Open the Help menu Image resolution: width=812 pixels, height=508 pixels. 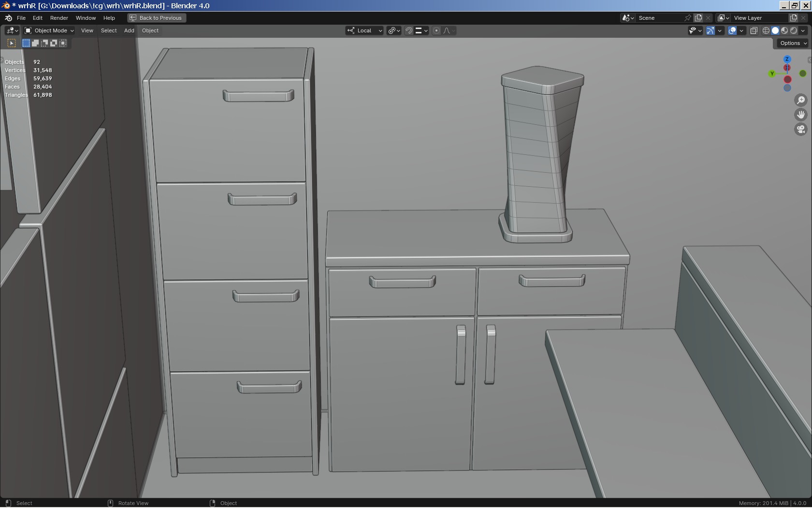pyautogui.click(x=109, y=18)
